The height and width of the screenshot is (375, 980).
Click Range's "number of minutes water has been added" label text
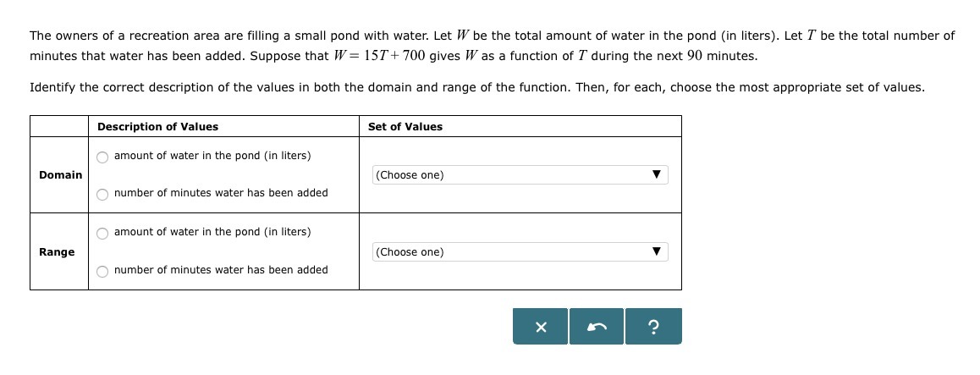[221, 270]
